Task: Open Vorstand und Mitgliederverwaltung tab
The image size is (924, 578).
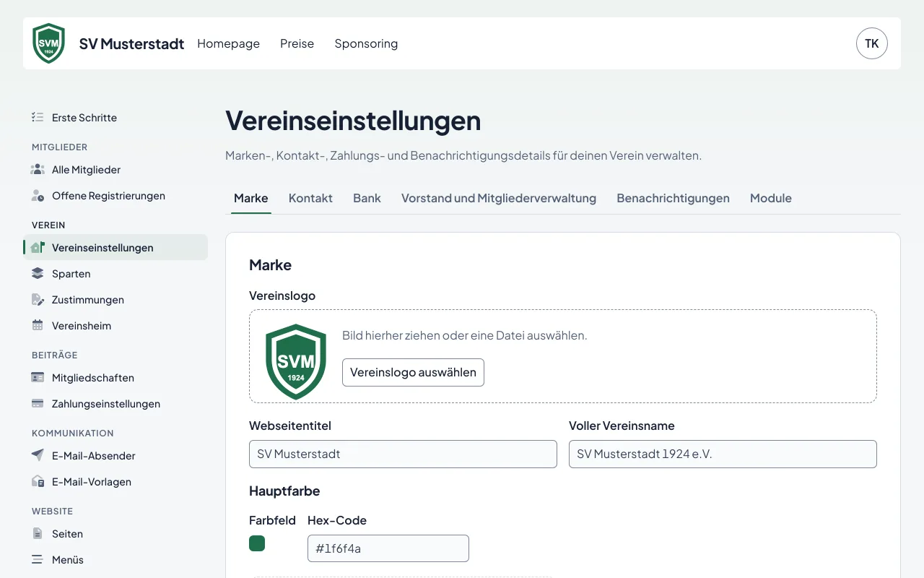Action: point(499,198)
